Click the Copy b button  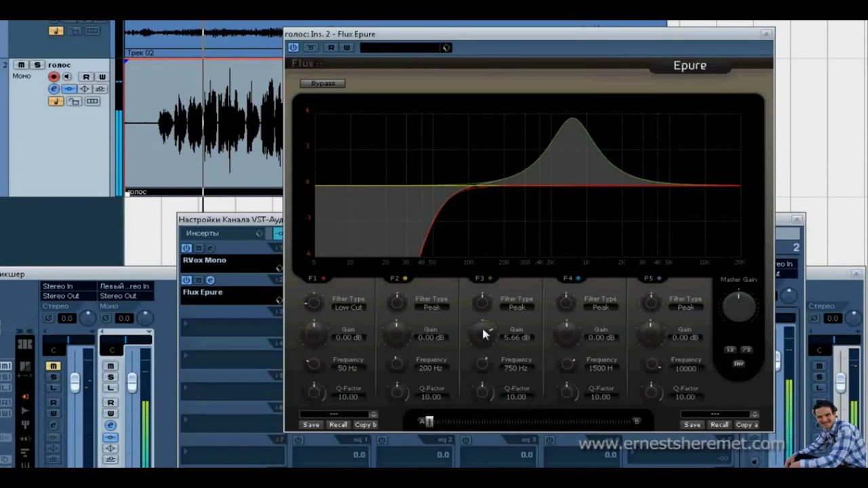tap(366, 425)
